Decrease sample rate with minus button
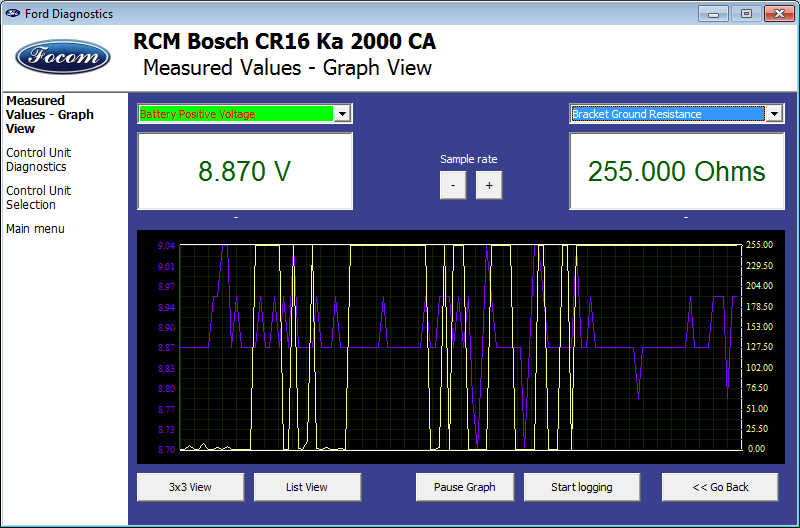Viewport: 800px width, 528px height. pos(453,185)
